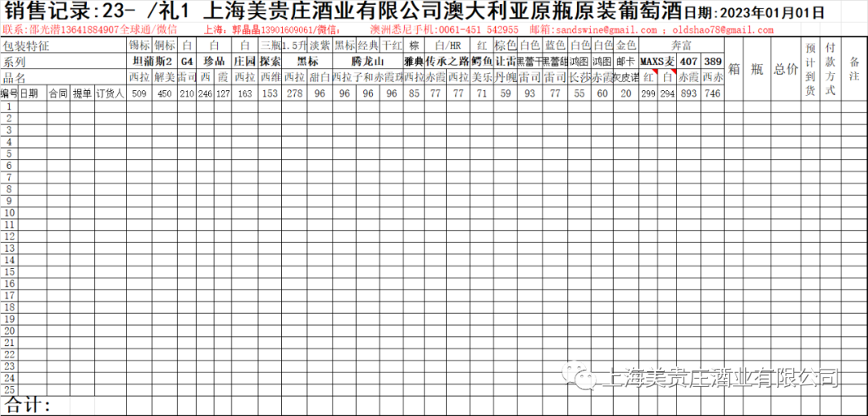Click the 奔富 header cell
868x416 pixels.
[x=681, y=46]
